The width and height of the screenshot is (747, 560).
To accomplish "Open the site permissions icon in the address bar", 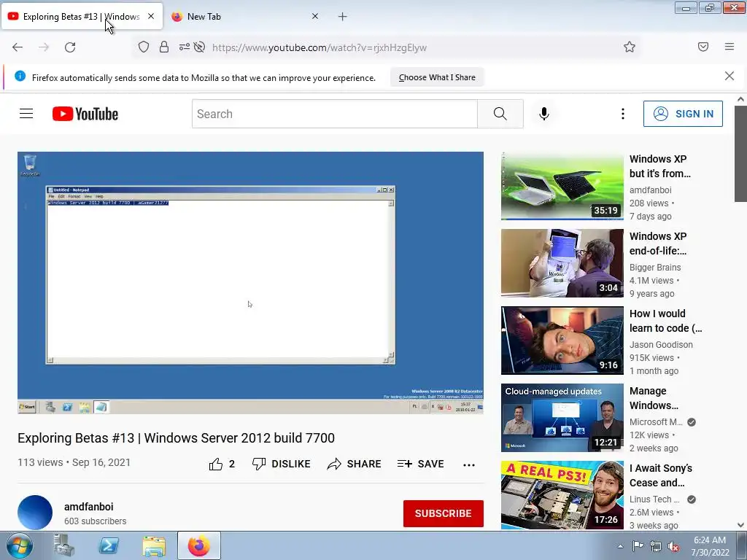I will click(184, 47).
